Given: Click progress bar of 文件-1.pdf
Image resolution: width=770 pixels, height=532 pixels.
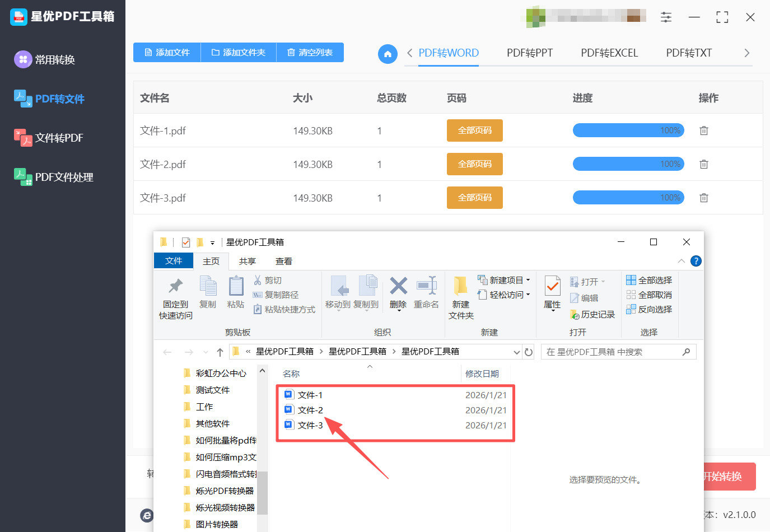Looking at the screenshot, I should click(628, 130).
